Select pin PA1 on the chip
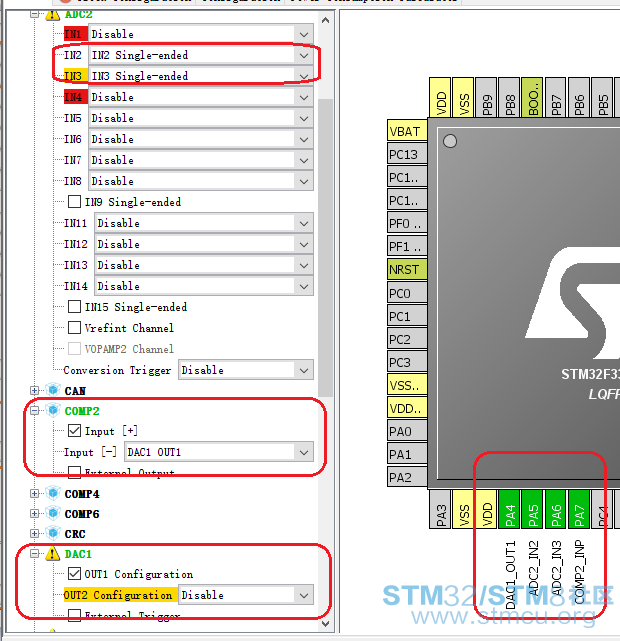620x641 pixels. [x=407, y=454]
